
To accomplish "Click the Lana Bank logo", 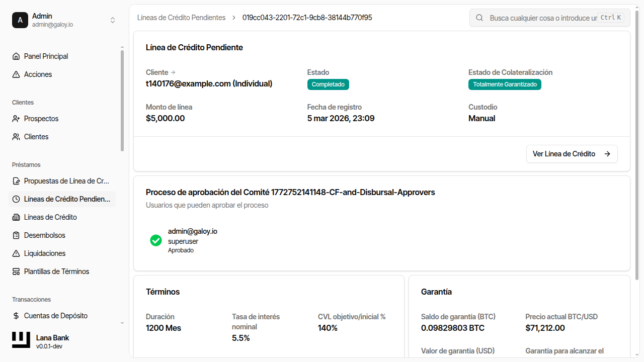I will (21, 340).
